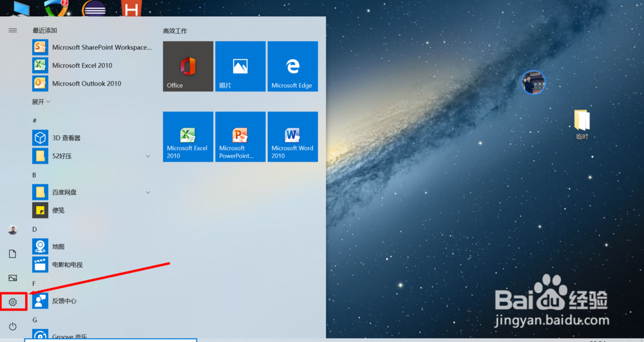
Task: Open the orange H desktop icon
Action: pos(131,8)
